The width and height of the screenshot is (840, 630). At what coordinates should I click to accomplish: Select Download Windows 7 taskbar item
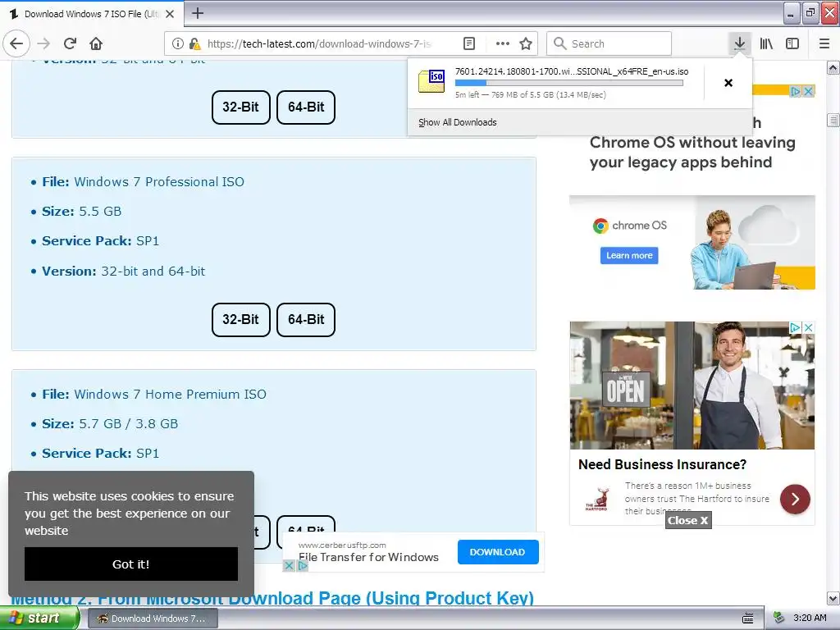click(x=153, y=619)
